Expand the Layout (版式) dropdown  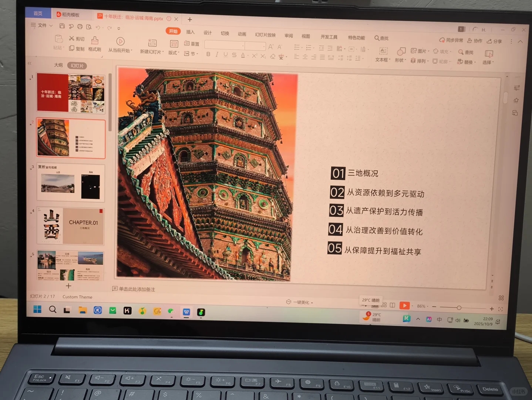pos(174,53)
